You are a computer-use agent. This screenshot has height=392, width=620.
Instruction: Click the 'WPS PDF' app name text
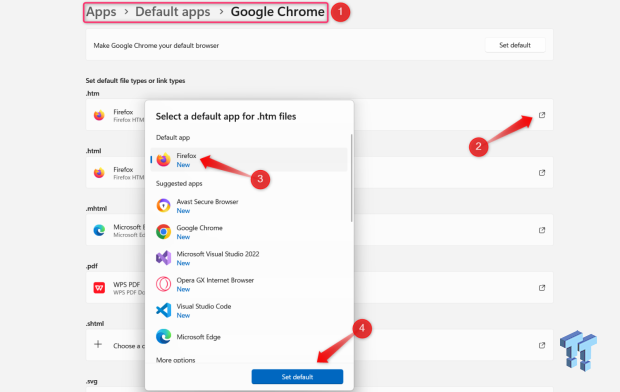tap(127, 284)
